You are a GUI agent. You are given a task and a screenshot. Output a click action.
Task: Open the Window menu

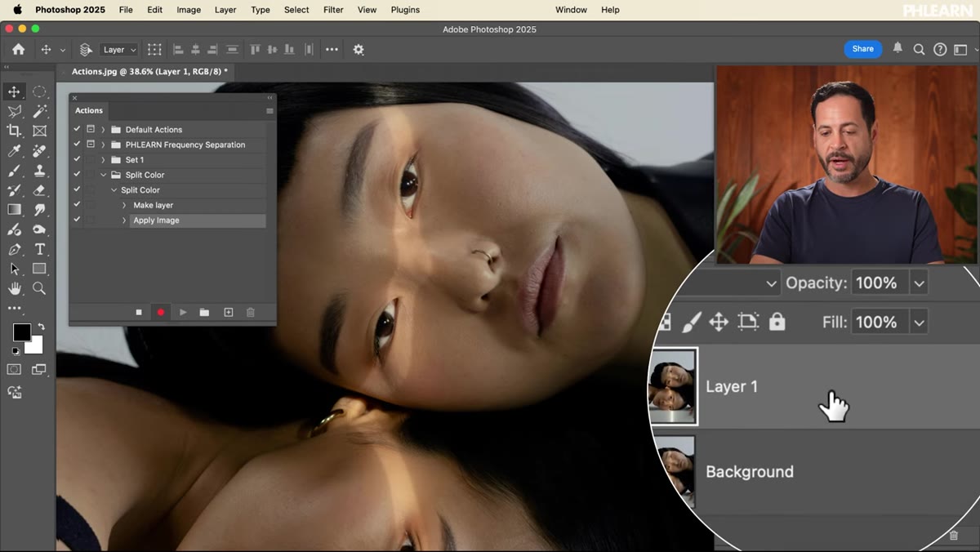pyautogui.click(x=571, y=10)
